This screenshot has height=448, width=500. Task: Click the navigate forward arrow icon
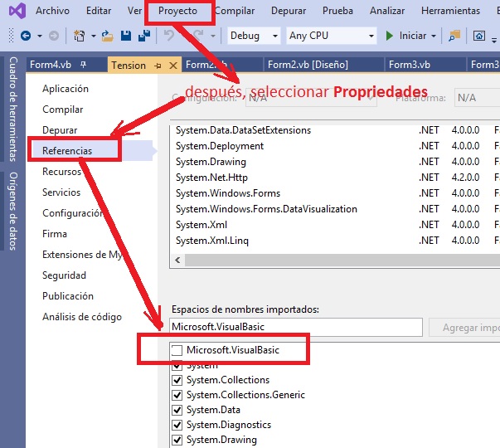click(54, 36)
